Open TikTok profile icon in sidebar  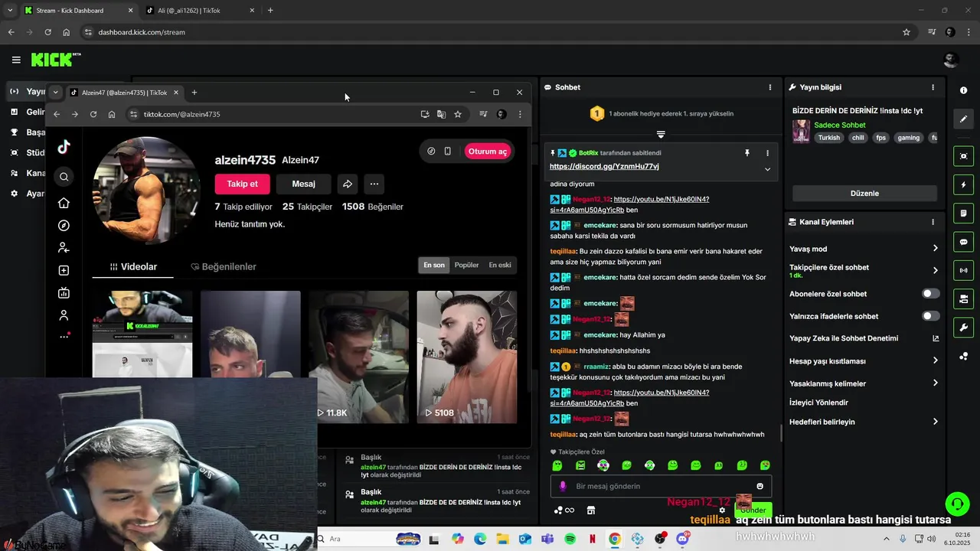click(x=64, y=315)
